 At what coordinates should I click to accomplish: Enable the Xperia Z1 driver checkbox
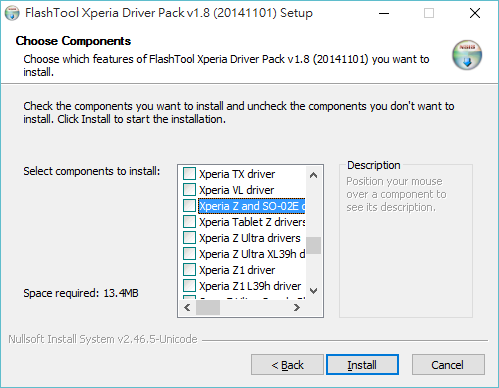(189, 270)
